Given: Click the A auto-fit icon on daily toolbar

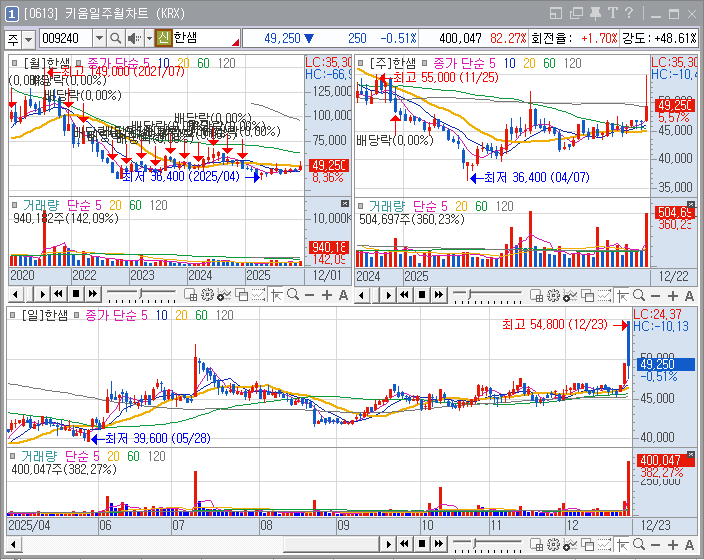Looking at the screenshot, I should [x=689, y=545].
